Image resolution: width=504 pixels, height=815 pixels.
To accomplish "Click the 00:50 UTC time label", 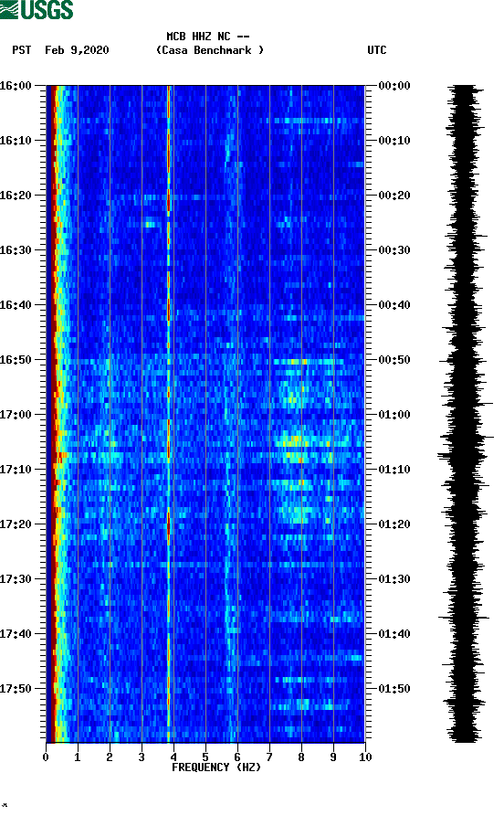I will [394, 360].
